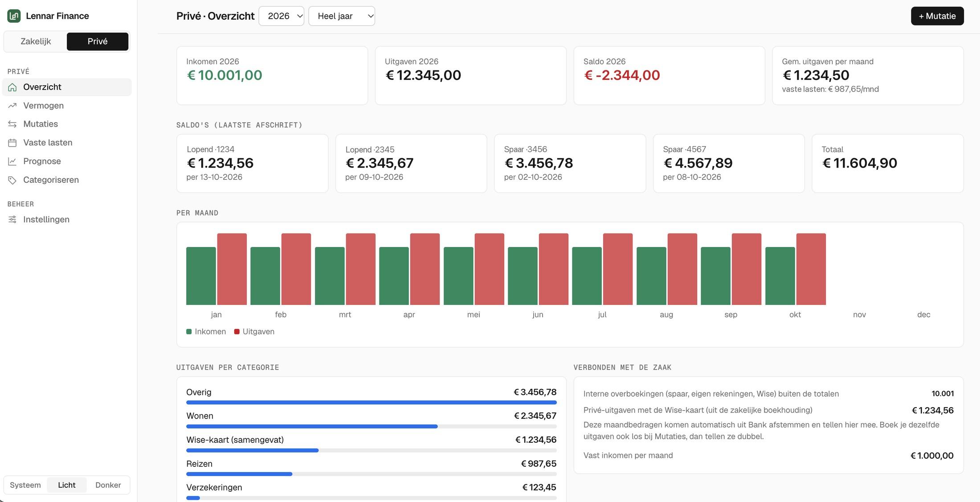Click the Wise-kaart (samengevat) progress bar
The image size is (980, 502).
pos(372,450)
